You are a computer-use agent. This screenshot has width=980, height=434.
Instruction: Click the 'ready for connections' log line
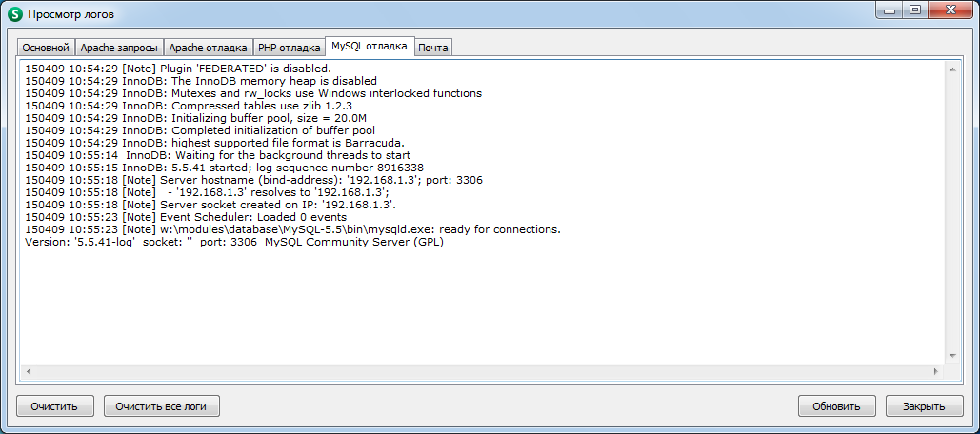(292, 229)
